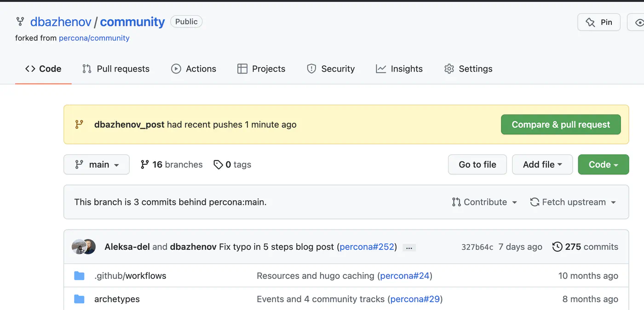
Task: Click the 8 months ago timestamp
Action: tap(590, 299)
